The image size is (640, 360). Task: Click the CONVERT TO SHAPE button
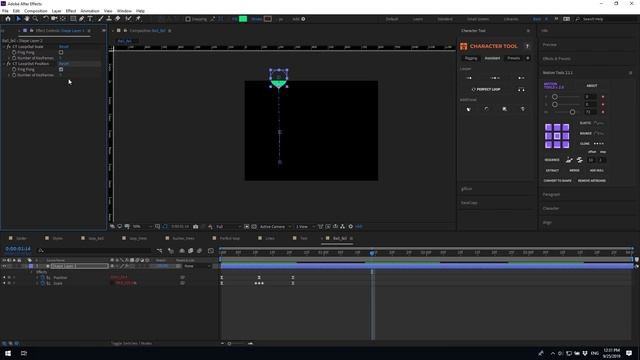coord(558,181)
